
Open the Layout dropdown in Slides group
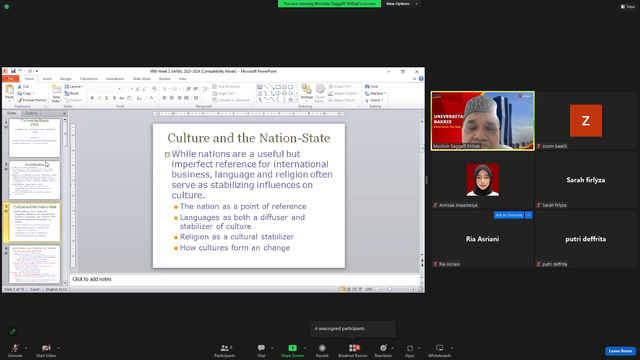[74, 87]
